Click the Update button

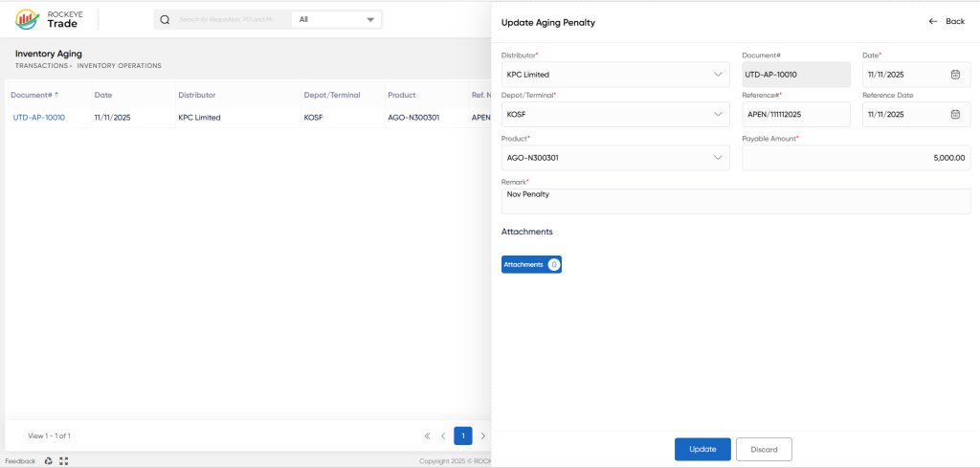[x=702, y=449]
